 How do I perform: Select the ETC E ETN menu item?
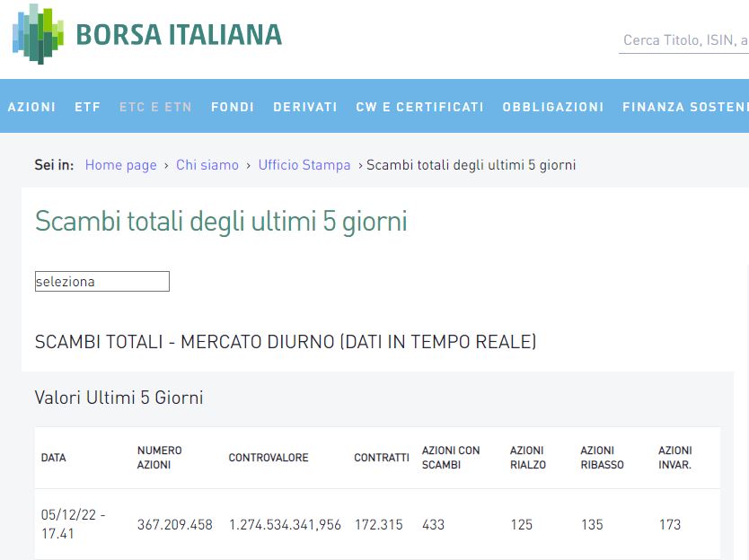[155, 107]
